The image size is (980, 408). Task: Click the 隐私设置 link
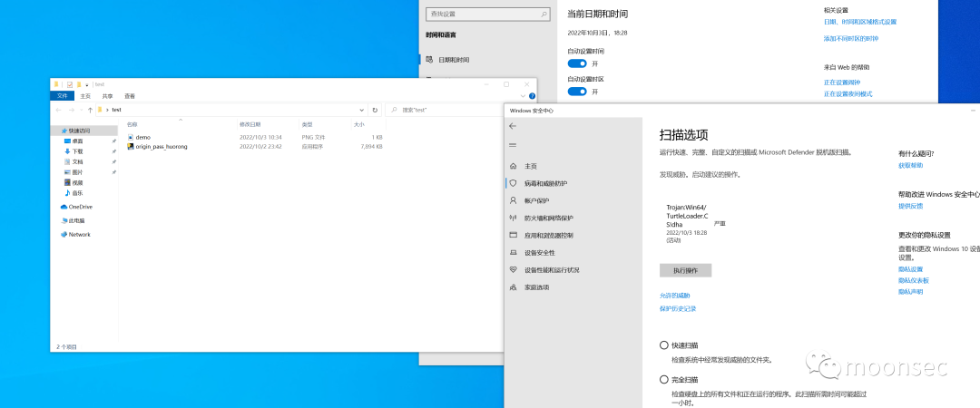pos(911,269)
